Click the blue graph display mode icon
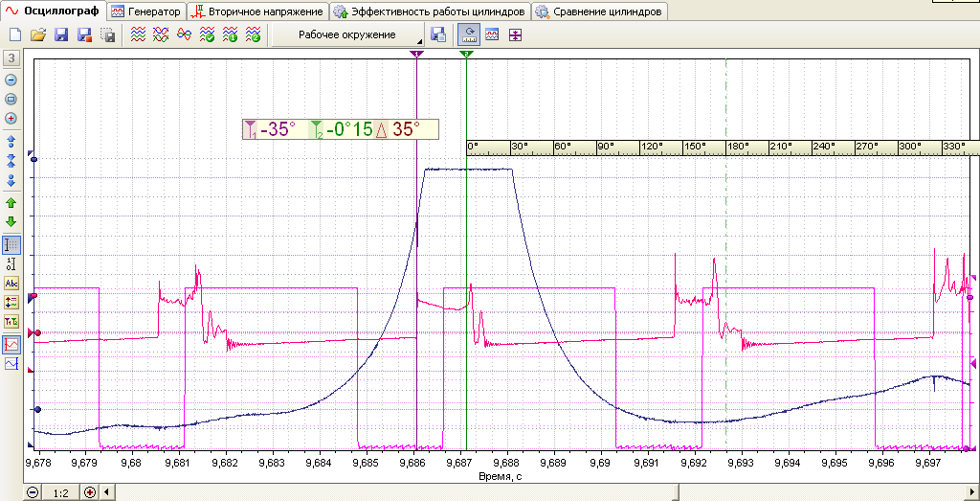This screenshot has width=980, height=501. [11, 363]
